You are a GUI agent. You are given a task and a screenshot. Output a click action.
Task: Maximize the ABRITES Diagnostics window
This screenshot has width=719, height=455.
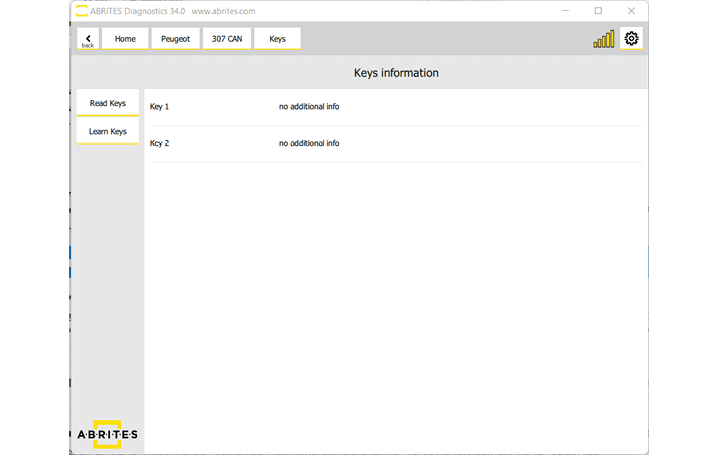tap(598, 11)
